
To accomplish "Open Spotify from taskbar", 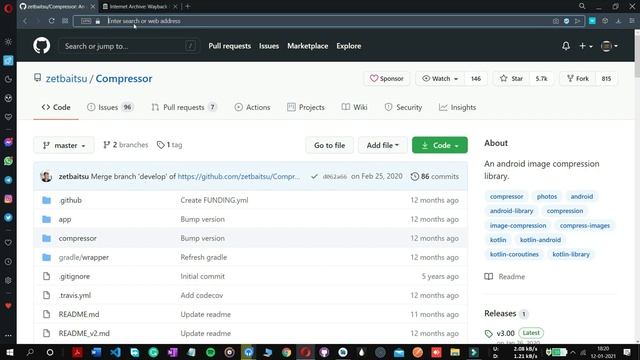I will (211, 352).
